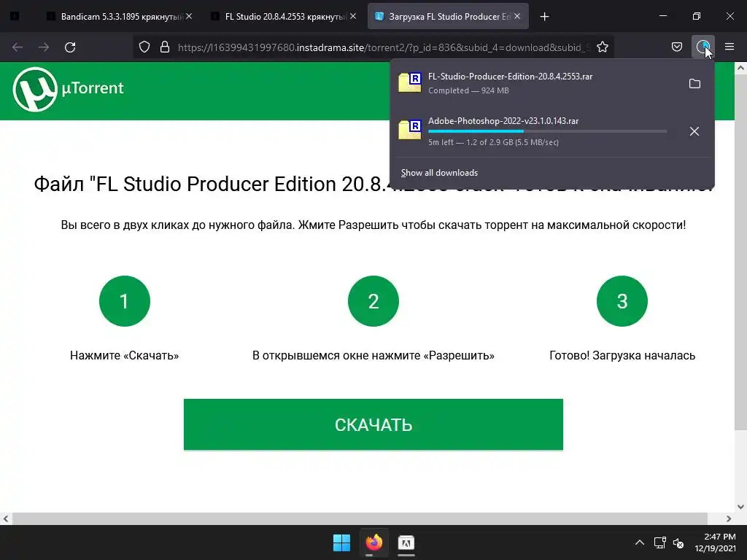Open muted volume tray icon
The height and width of the screenshot is (560, 747).
[x=678, y=542]
